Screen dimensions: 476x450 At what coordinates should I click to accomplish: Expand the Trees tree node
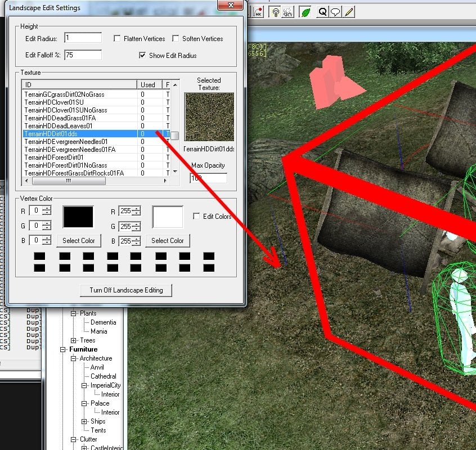pyautogui.click(x=74, y=340)
